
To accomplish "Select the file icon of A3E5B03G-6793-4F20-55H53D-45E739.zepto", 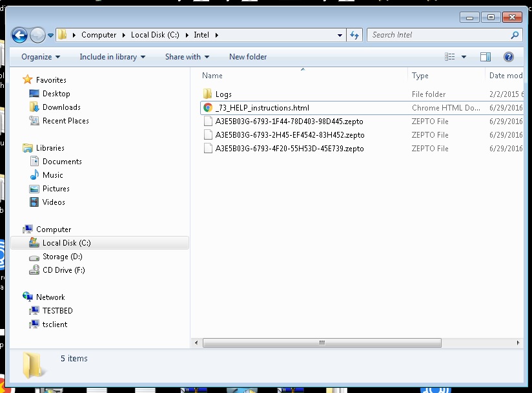I will pos(208,149).
